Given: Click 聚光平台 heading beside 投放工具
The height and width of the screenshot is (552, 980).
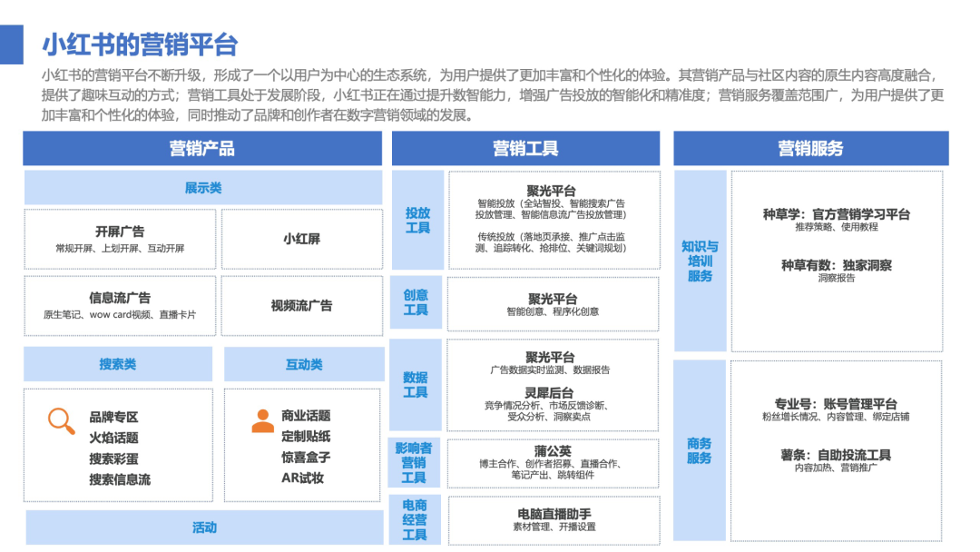Looking at the screenshot, I should pyautogui.click(x=551, y=192).
